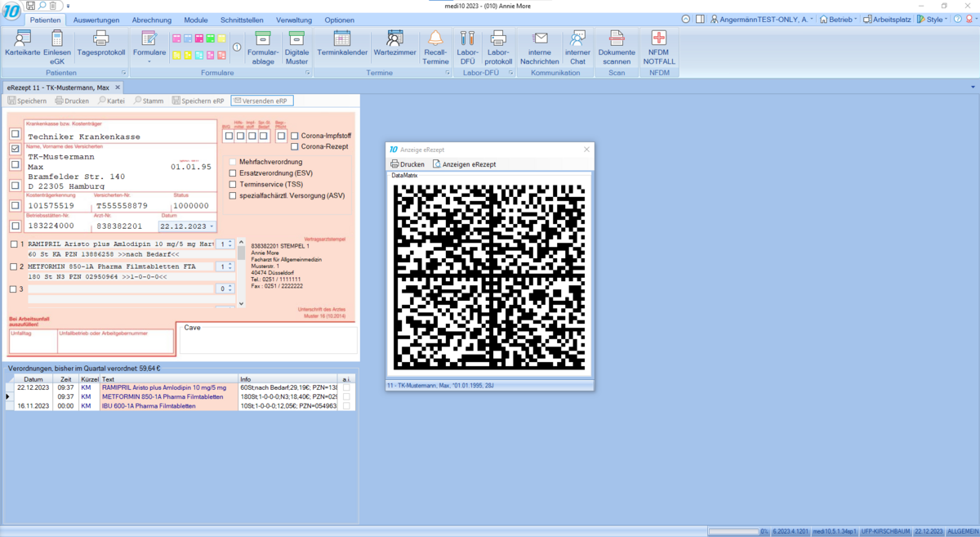Click Drucken in the eRezept toolbar
This screenshot has height=537, width=980.
pos(72,101)
